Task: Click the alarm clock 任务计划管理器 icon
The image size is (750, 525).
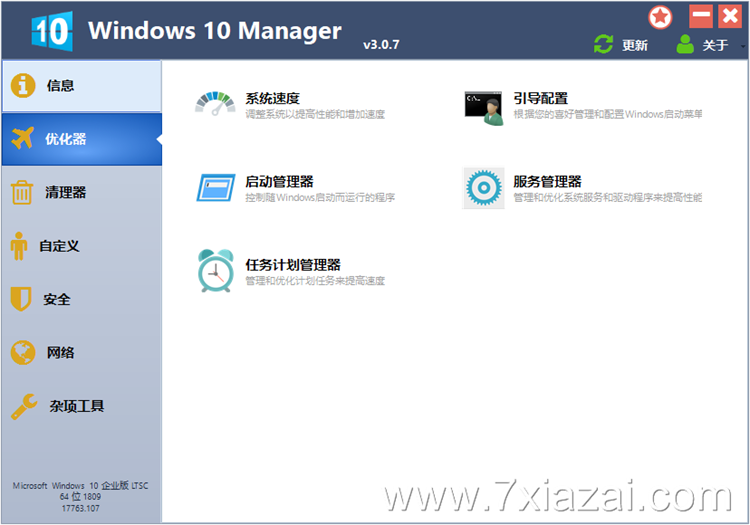Action: point(216,271)
